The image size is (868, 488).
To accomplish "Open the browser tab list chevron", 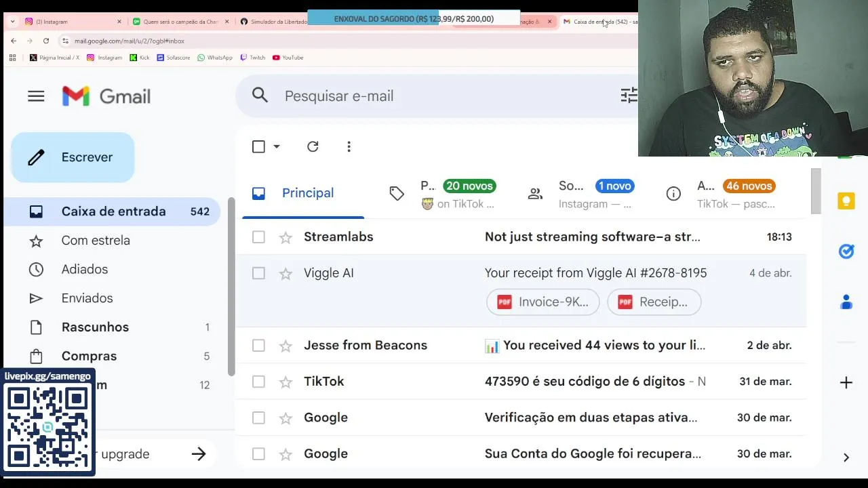I will tap(12, 22).
